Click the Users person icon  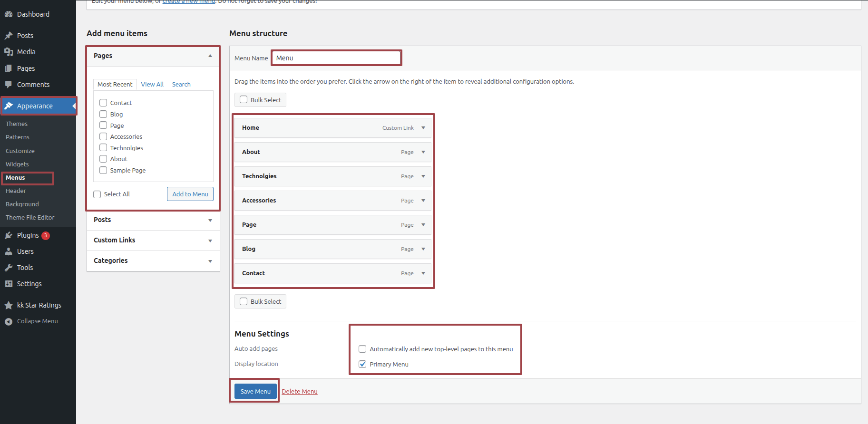9,251
